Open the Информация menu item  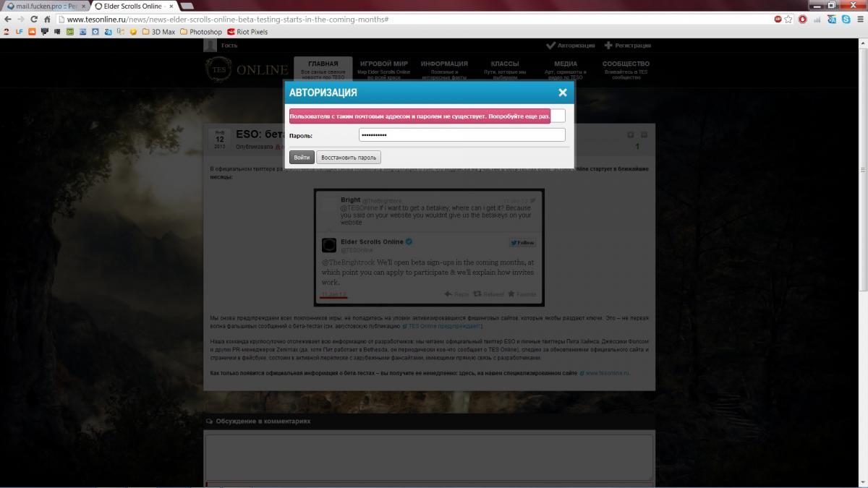pyautogui.click(x=444, y=69)
